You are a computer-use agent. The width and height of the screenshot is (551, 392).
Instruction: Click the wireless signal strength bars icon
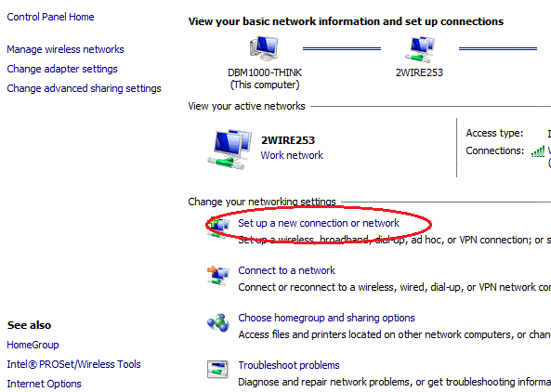(538, 151)
